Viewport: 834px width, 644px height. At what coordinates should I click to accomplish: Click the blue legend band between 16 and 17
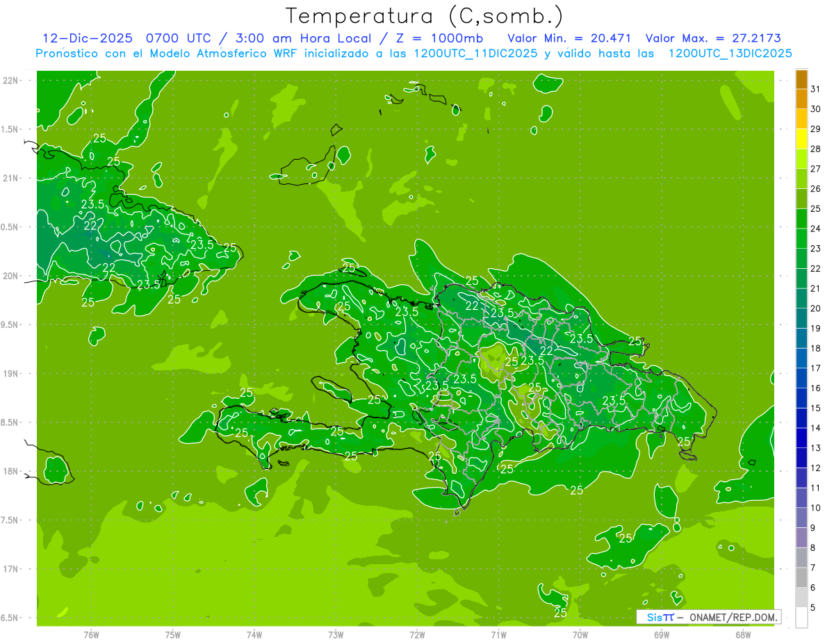(x=801, y=379)
